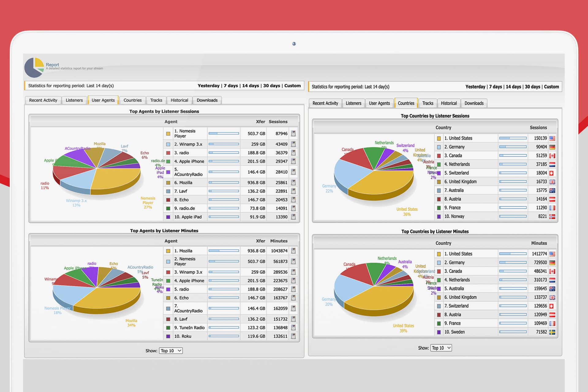The height and width of the screenshot is (392, 588).
Task: Click United Kingdom flag in sessions table
Action: click(552, 182)
